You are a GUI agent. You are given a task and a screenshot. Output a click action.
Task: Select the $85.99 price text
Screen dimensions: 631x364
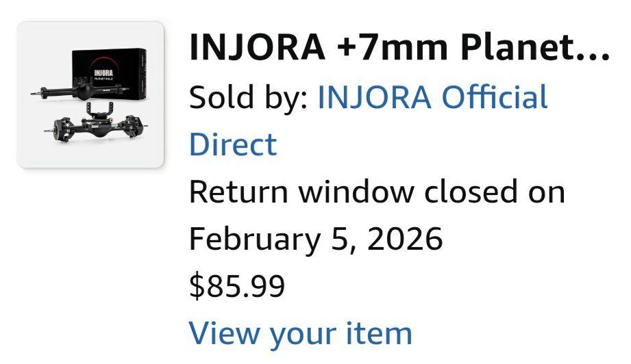(x=236, y=286)
